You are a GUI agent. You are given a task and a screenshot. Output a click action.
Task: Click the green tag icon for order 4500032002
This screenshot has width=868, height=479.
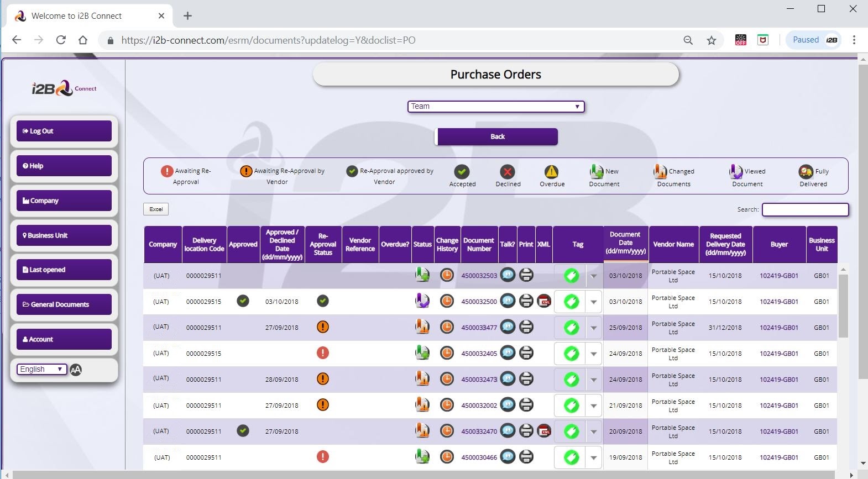pos(571,405)
